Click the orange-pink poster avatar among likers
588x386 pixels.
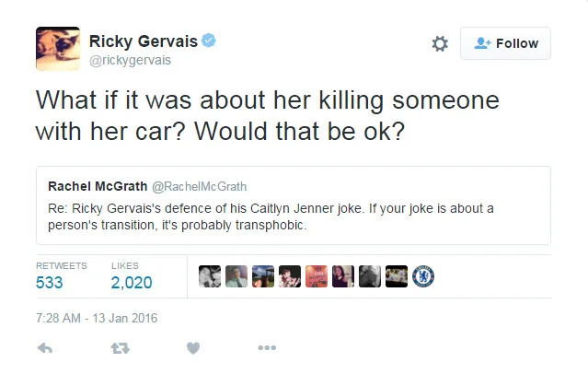317,276
